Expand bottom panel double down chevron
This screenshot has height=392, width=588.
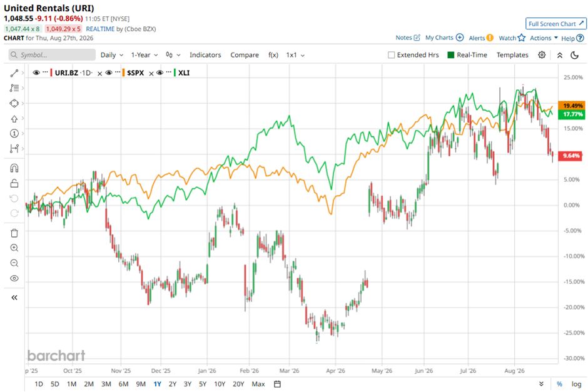(x=541, y=384)
